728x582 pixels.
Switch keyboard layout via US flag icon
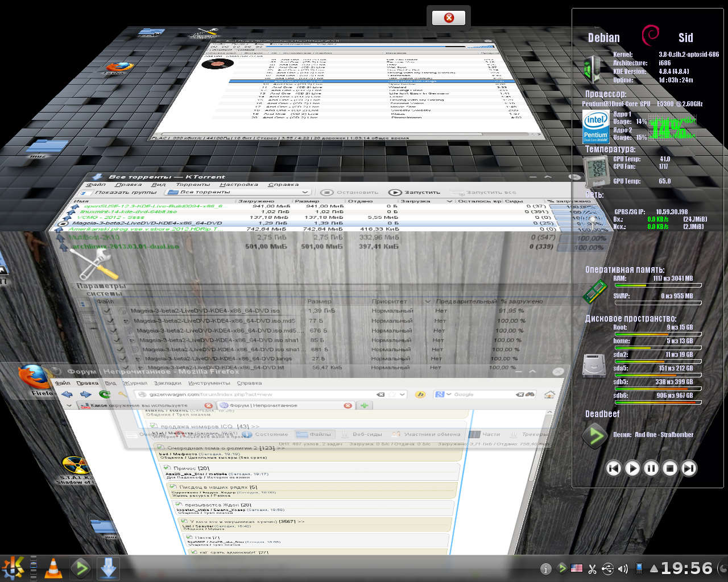pos(577,568)
